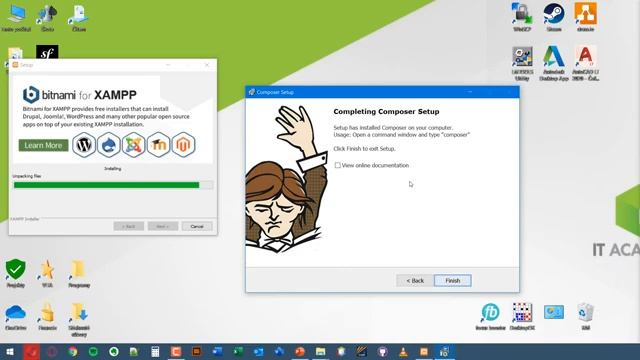Screen dimensions: 640x360
Task: Click the WordPress icon in Bitnami banner
Action: pos(84,144)
